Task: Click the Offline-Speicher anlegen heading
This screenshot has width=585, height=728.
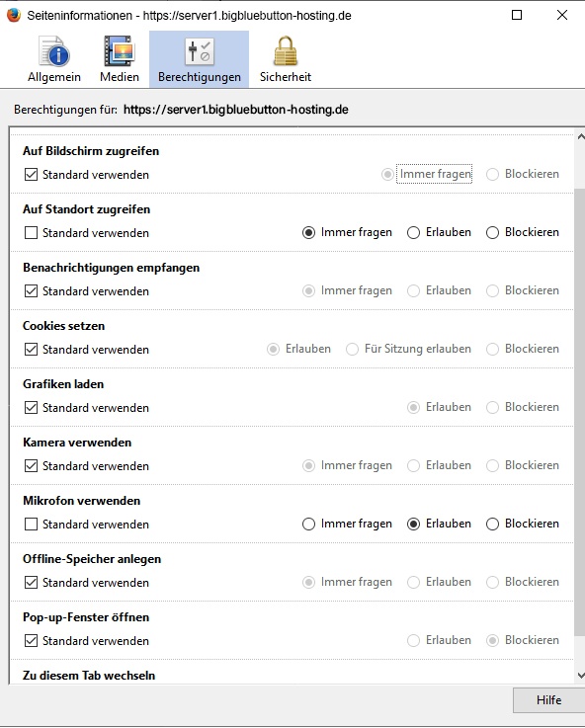Action: click(92, 558)
